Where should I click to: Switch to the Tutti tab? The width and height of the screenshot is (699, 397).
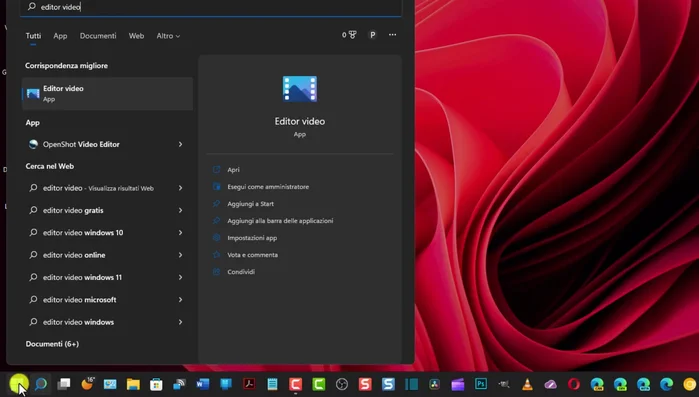pos(33,36)
